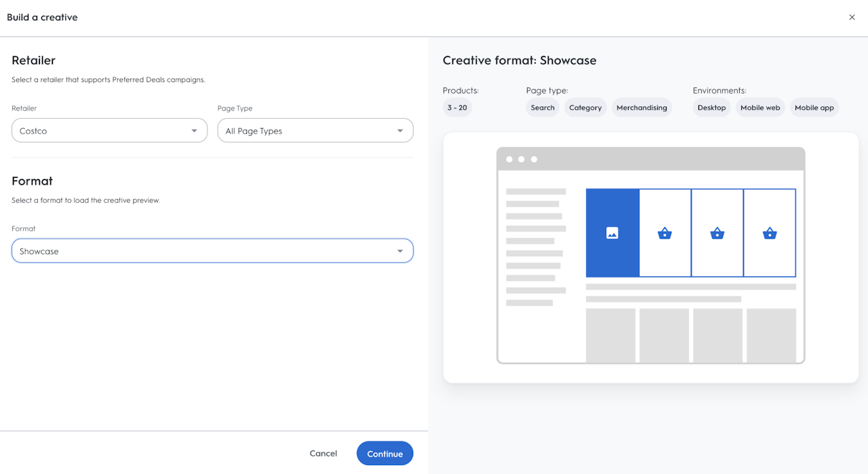This screenshot has height=474, width=868.
Task: Select the Category page type chip
Action: point(585,108)
